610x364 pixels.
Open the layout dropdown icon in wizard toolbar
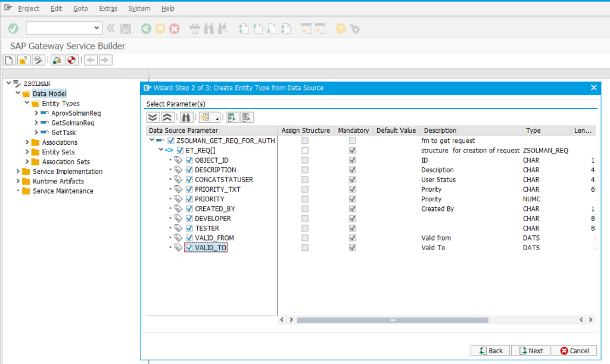[209, 117]
